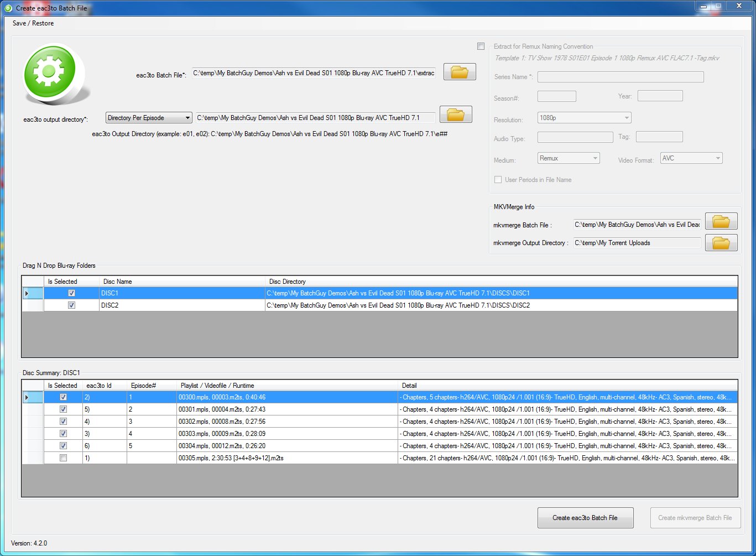Screen dimensions: 756x556
Task: Open the Resolution 1080p dropdown
Action: pyautogui.click(x=584, y=118)
